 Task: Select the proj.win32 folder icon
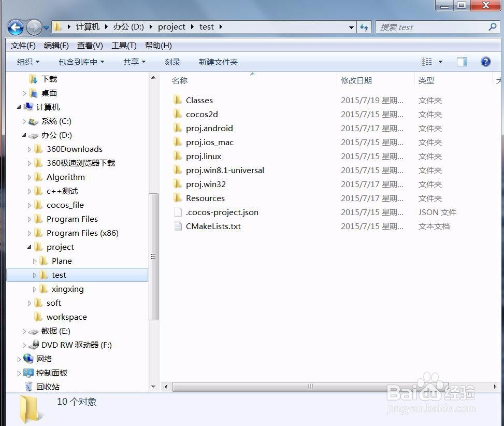pos(178,184)
